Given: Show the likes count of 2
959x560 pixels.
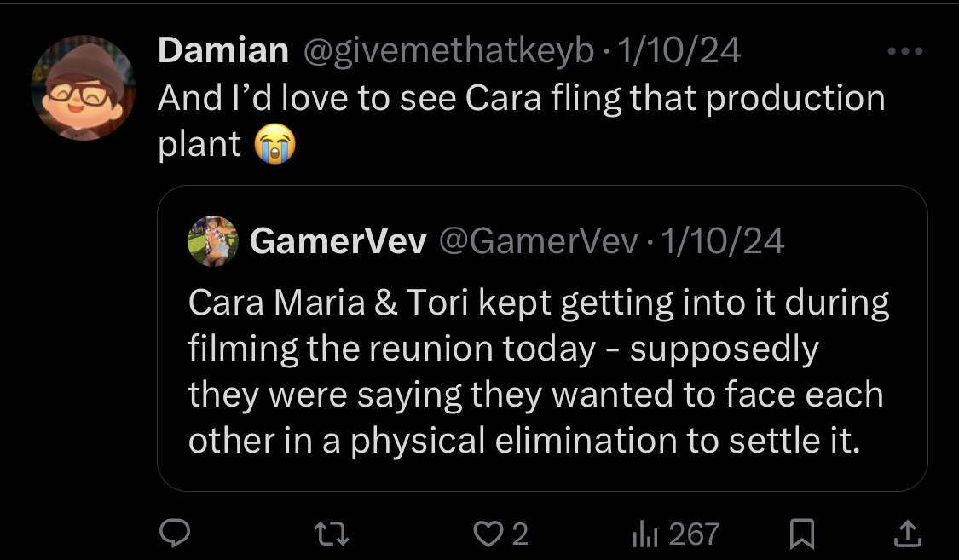Looking at the screenshot, I should pos(520,534).
